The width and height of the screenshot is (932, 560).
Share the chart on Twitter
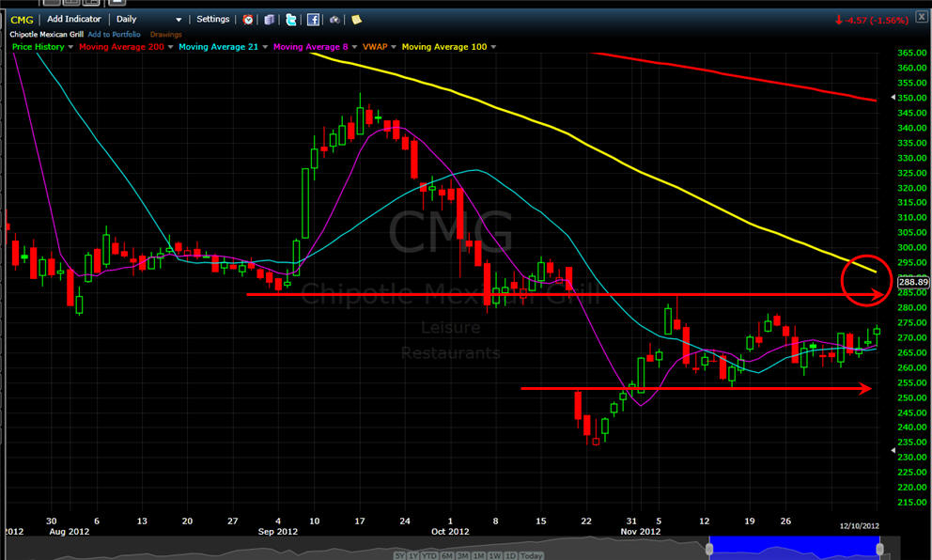point(291,19)
